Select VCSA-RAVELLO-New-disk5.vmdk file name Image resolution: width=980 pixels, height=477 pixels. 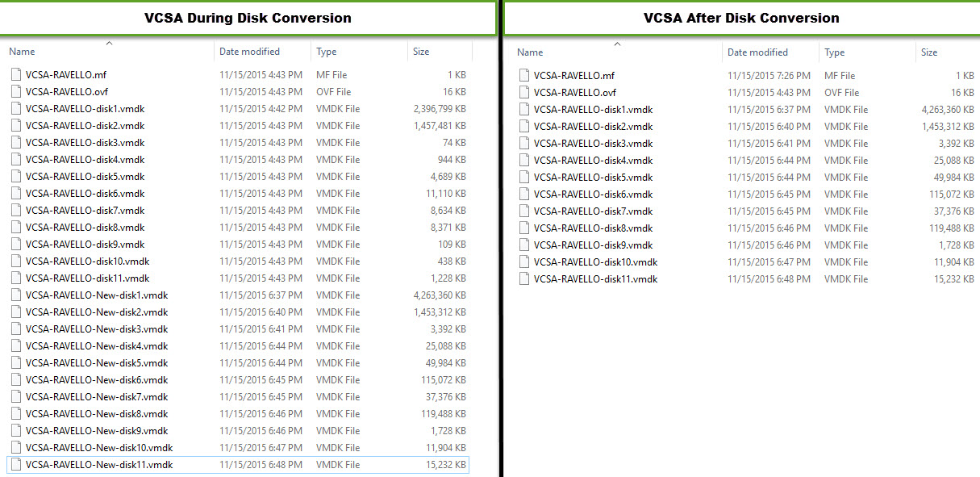point(96,363)
